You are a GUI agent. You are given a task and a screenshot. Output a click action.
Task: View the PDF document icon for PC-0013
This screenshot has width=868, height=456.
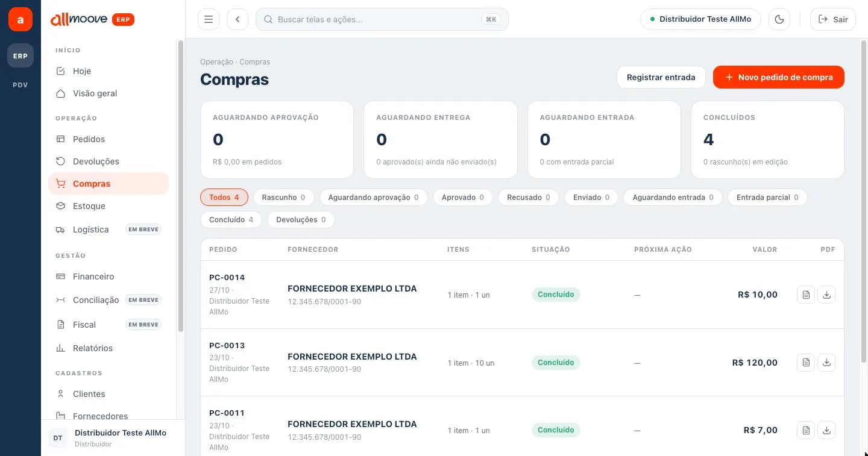pos(806,363)
